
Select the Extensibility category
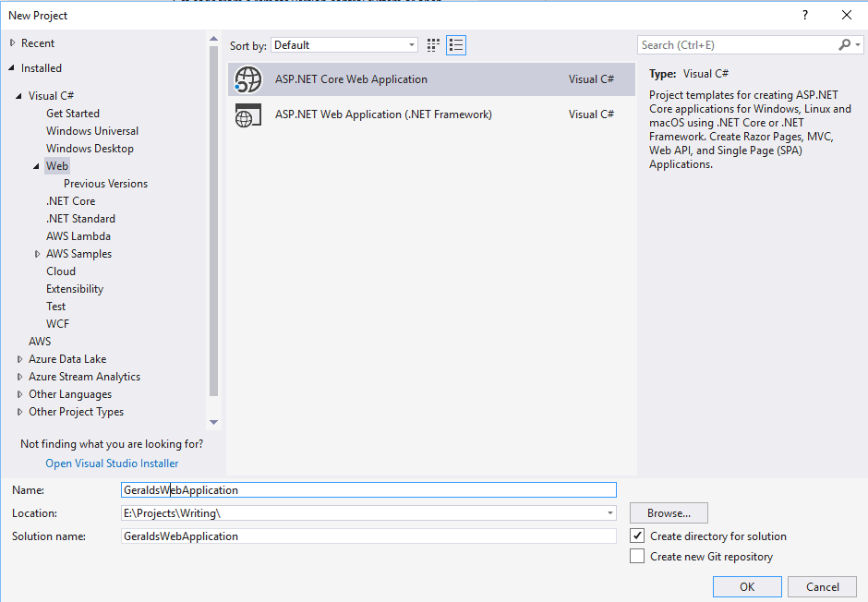tap(75, 289)
